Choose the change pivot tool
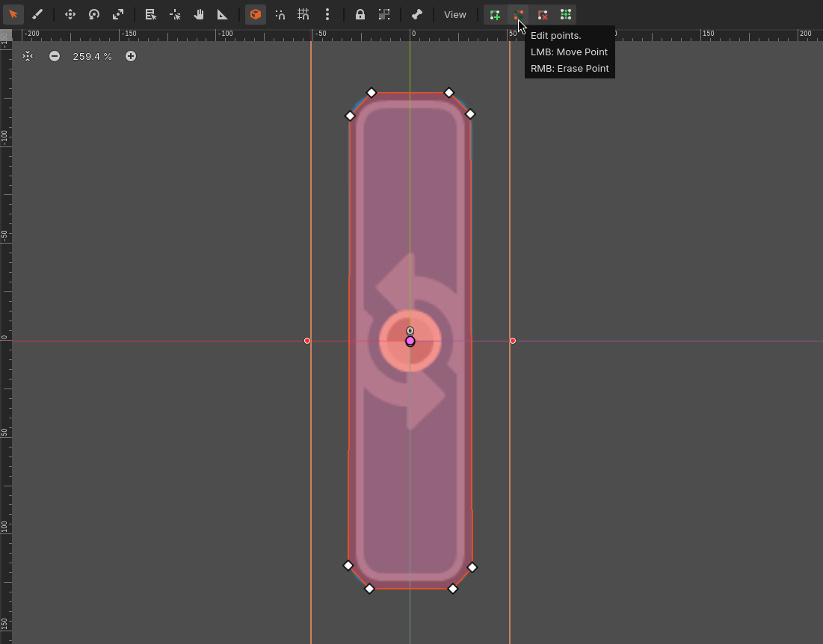 click(175, 15)
